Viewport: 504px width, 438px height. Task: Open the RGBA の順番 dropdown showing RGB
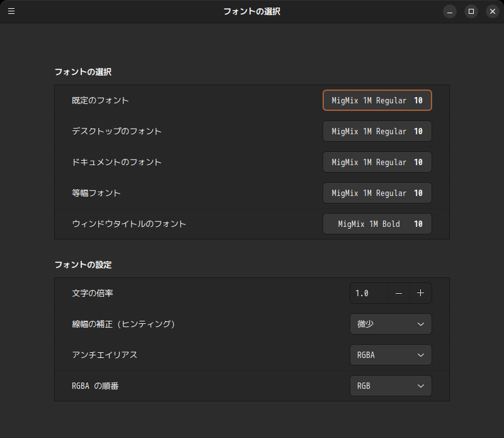pos(391,386)
